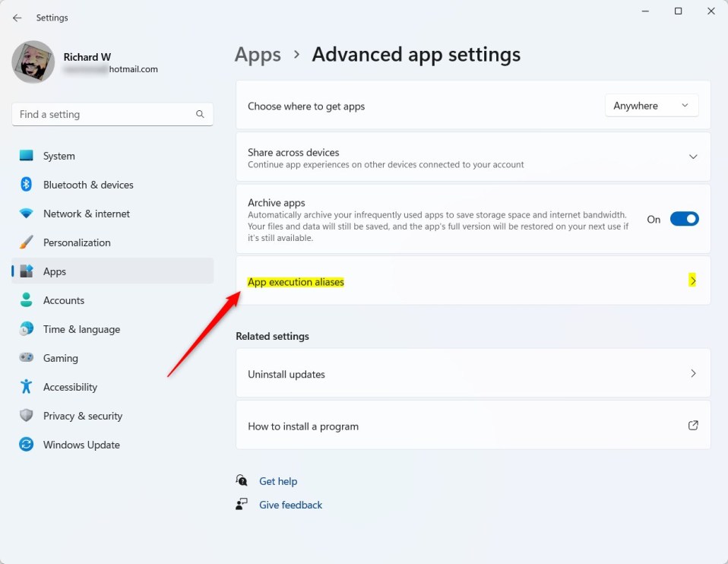Click the Network & internet wifi icon

27,214
